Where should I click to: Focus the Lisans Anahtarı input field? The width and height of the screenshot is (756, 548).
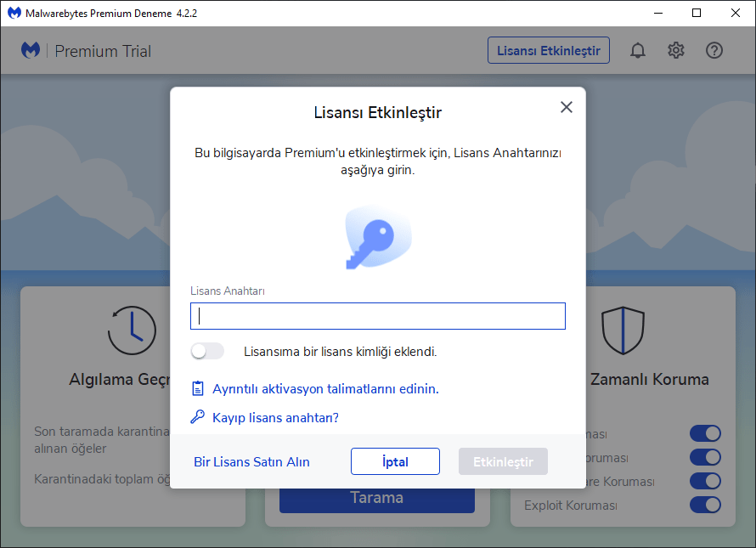[378, 316]
